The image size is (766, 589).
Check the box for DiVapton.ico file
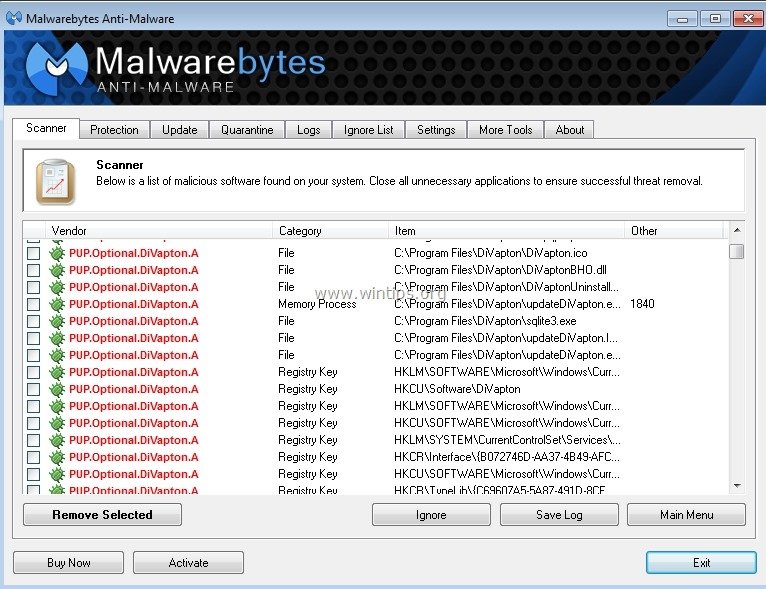[x=33, y=253]
